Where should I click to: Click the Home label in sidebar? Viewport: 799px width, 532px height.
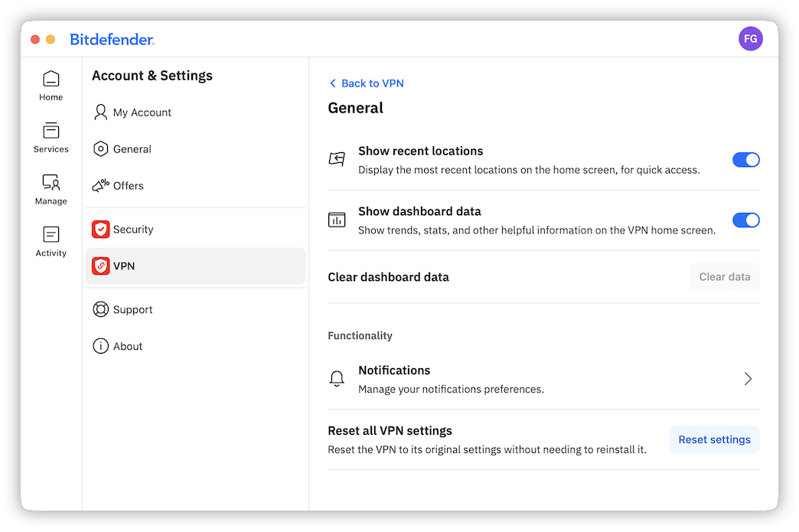51,96
